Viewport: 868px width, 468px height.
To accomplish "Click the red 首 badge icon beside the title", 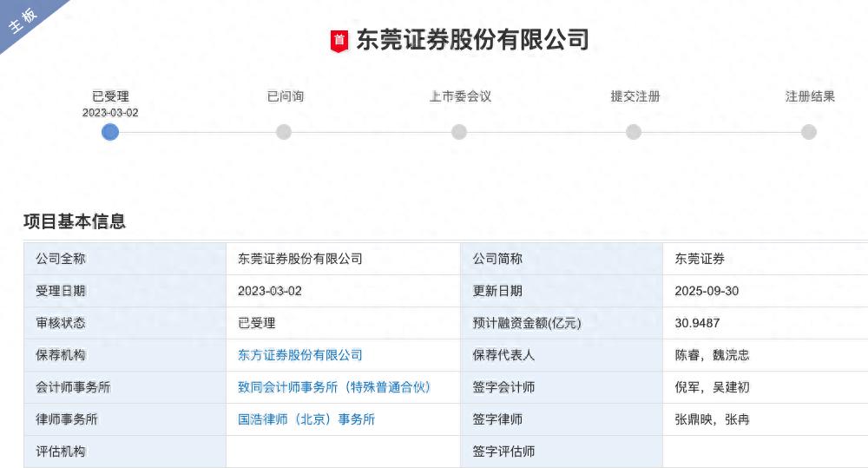I will tap(339, 41).
